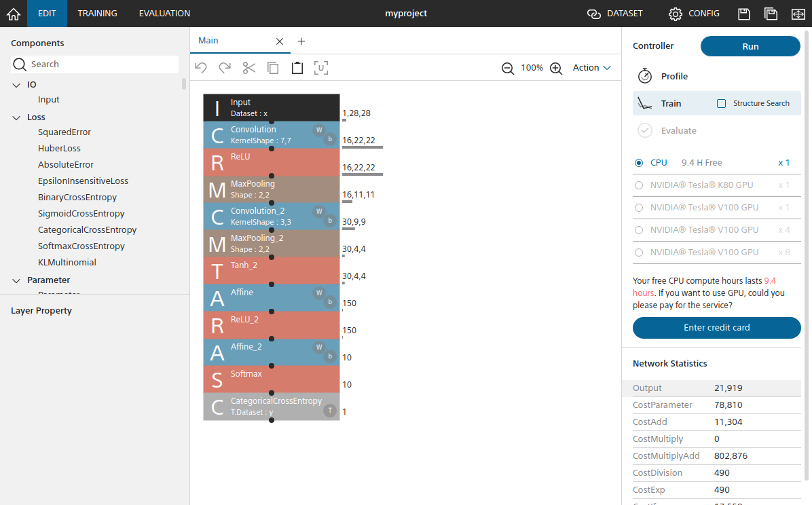Collapse the Loss category
Image resolution: width=812 pixels, height=505 pixels.
17,117
